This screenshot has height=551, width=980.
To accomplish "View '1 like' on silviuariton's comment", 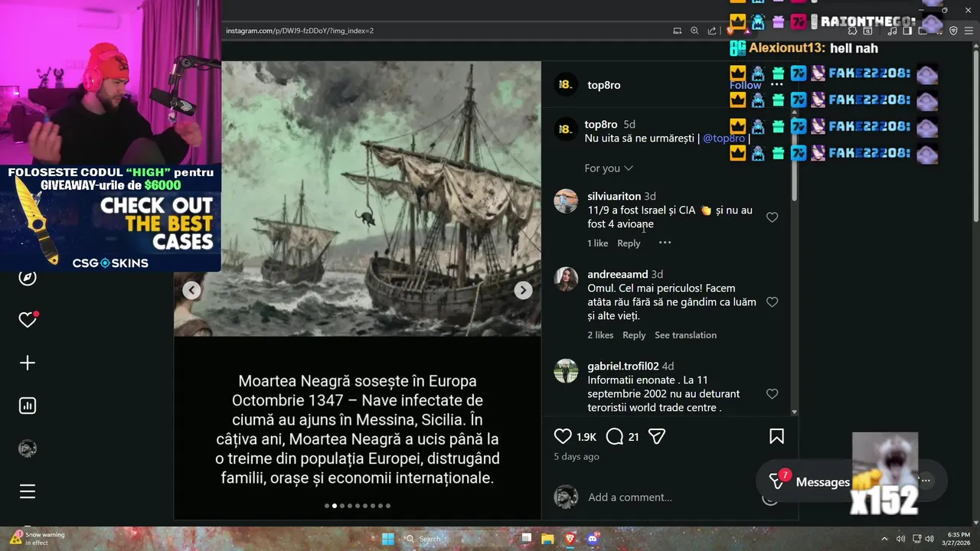I will [x=598, y=243].
